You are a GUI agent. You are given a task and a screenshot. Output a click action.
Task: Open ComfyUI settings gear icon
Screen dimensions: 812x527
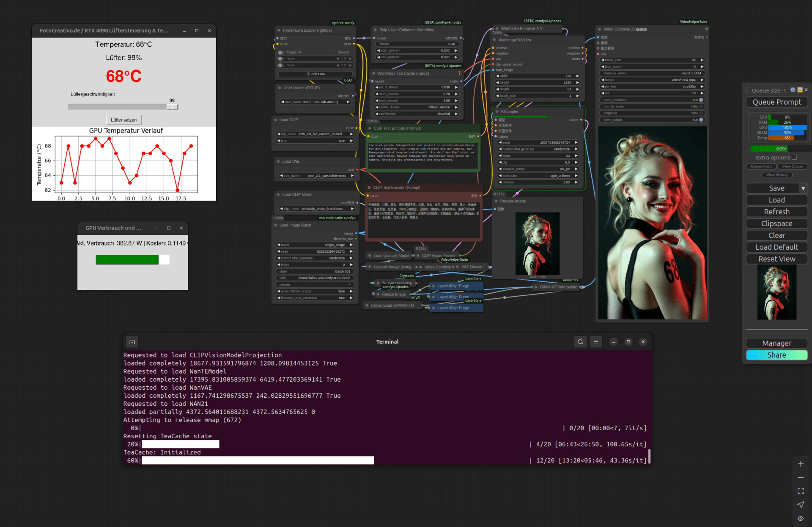[793, 90]
